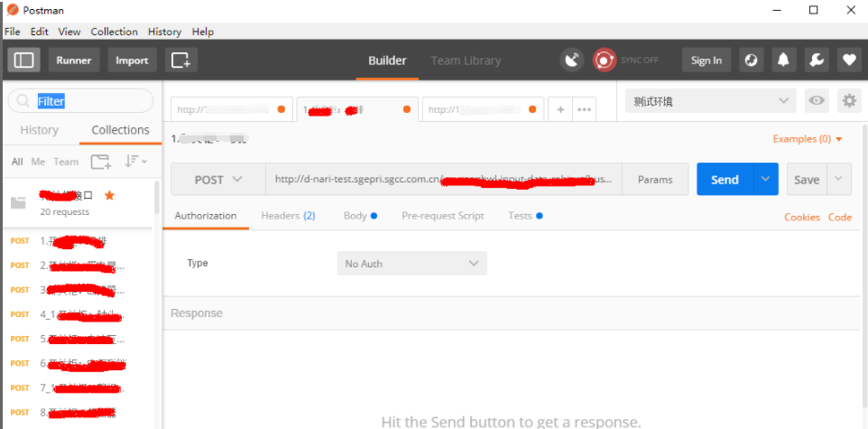Image resolution: width=868 pixels, height=429 pixels.
Task: Open the tab options three-dots menu
Action: pos(584,109)
